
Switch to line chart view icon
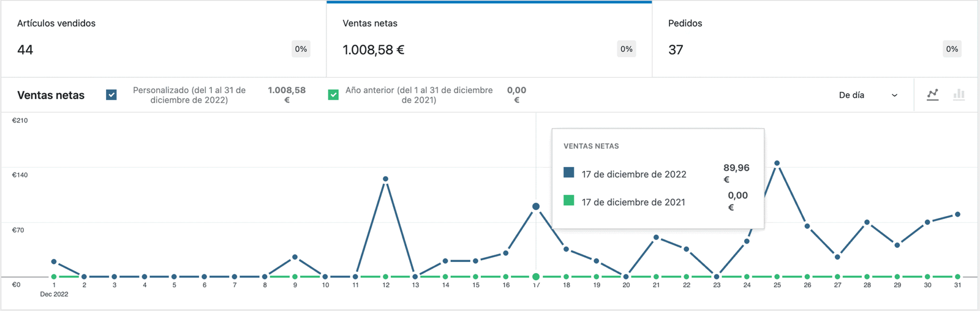tap(932, 94)
